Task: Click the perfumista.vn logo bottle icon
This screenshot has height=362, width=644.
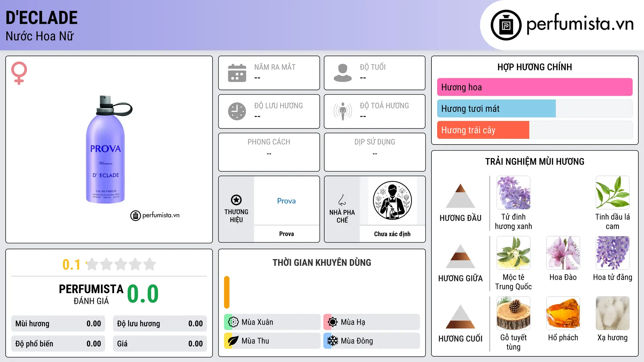Action: pos(506,25)
